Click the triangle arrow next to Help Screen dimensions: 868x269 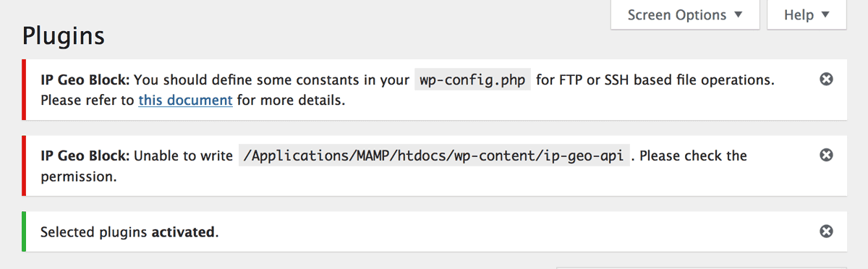pos(826,15)
